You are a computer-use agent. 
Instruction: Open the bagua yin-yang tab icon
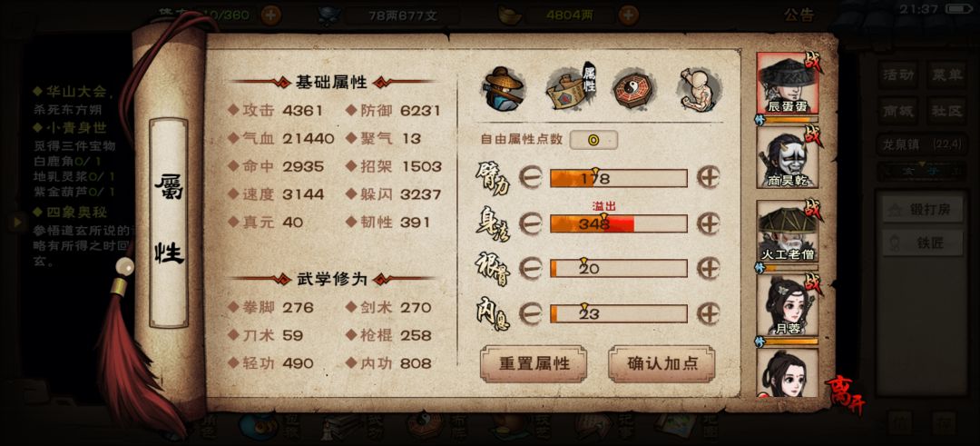pyautogui.click(x=633, y=89)
